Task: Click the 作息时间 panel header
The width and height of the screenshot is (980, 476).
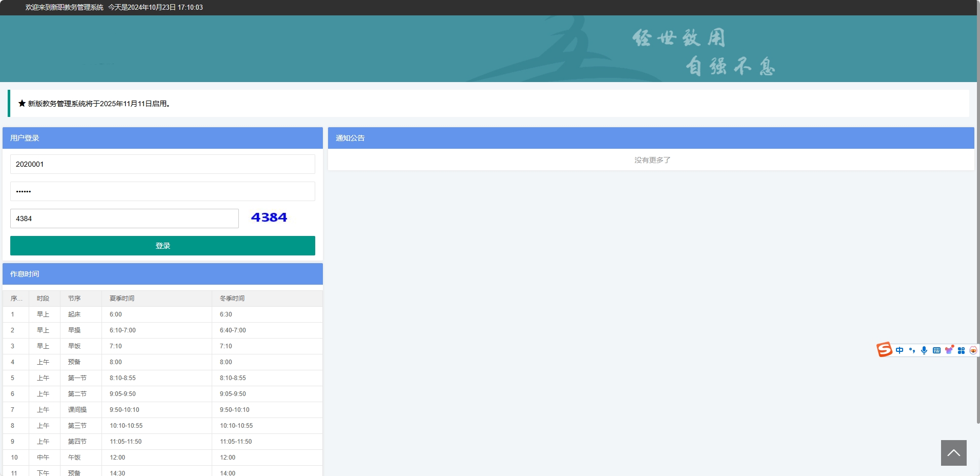Action: click(162, 274)
